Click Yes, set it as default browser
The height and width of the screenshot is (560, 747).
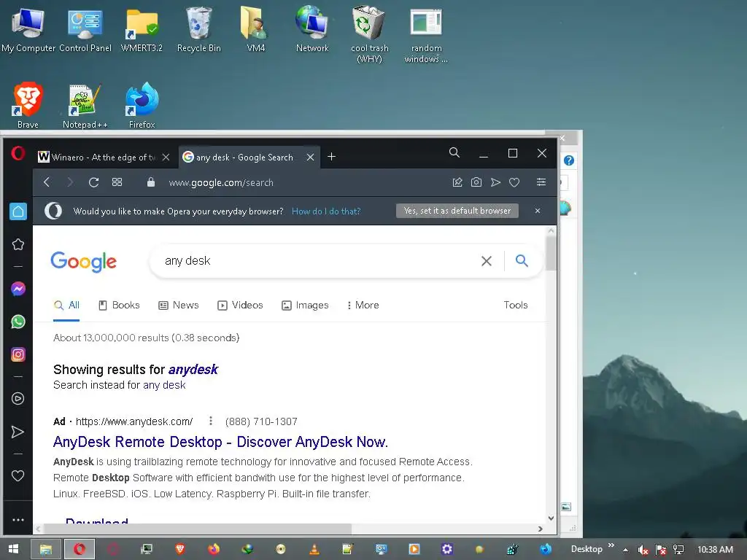tap(457, 211)
